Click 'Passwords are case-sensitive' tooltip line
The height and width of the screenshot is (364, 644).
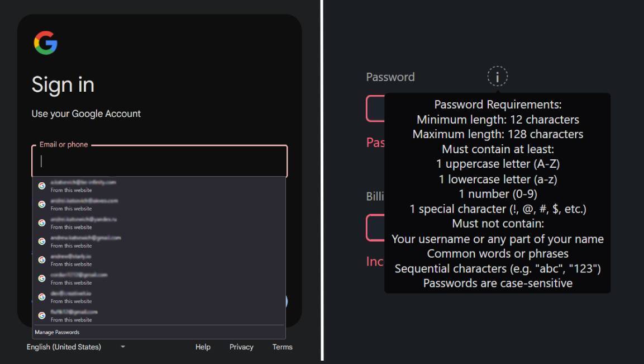point(498,283)
